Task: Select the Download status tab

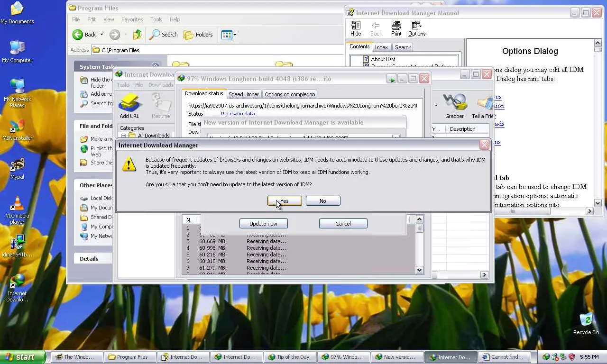Action: tap(204, 93)
